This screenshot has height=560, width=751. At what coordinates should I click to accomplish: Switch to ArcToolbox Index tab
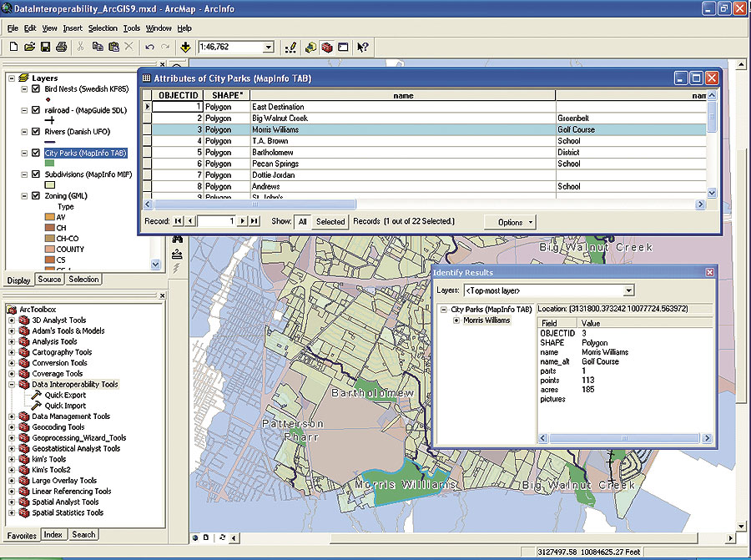[x=53, y=535]
